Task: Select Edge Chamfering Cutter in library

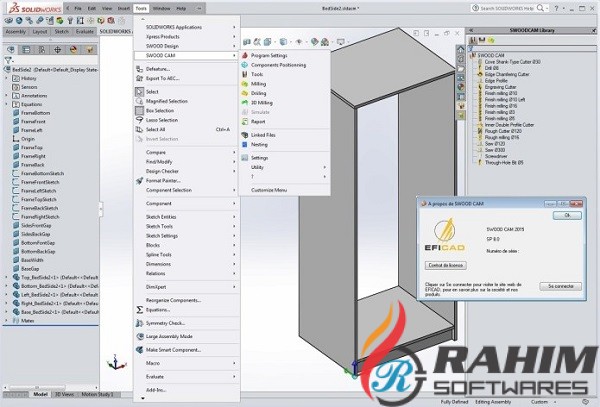Action: coord(507,75)
